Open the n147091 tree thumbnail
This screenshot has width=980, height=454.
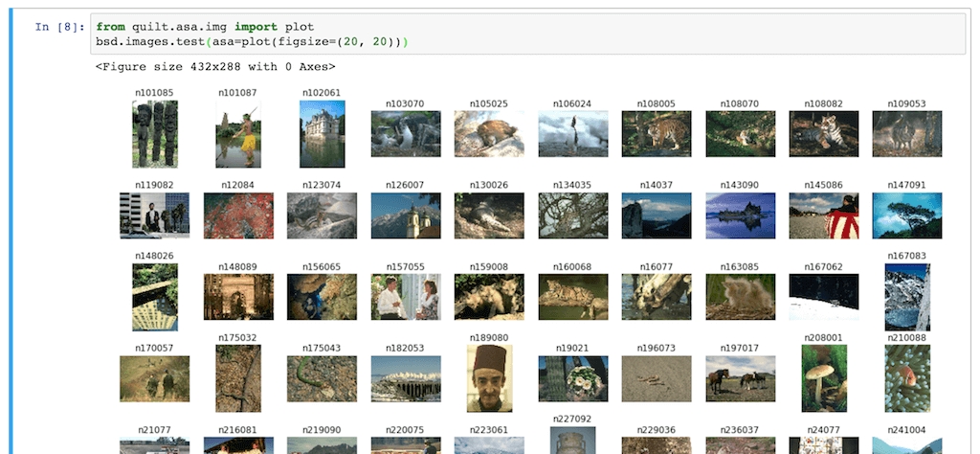[906, 216]
